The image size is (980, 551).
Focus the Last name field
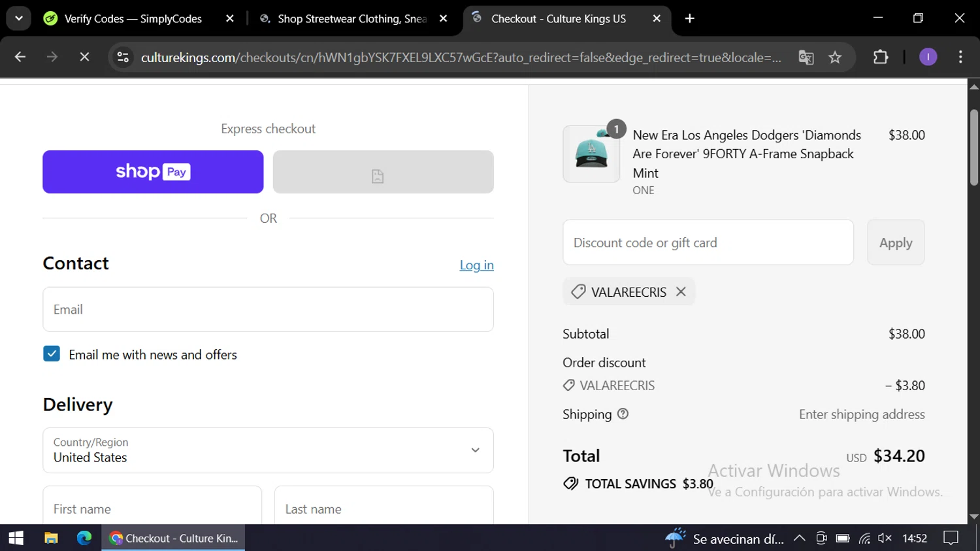click(x=384, y=505)
